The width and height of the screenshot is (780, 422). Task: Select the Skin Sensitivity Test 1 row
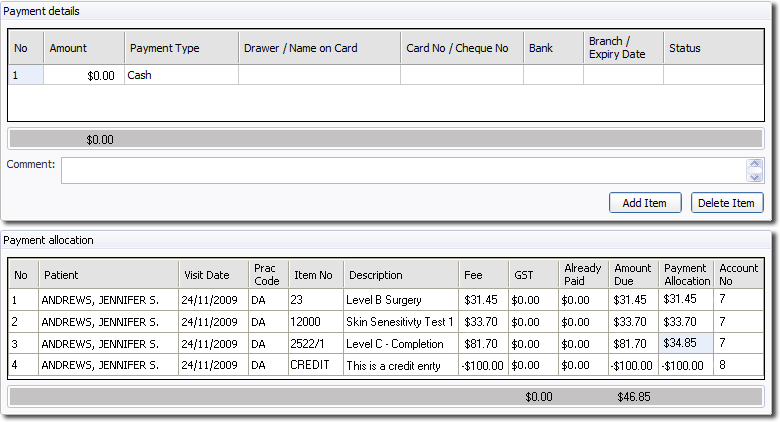pos(400,321)
